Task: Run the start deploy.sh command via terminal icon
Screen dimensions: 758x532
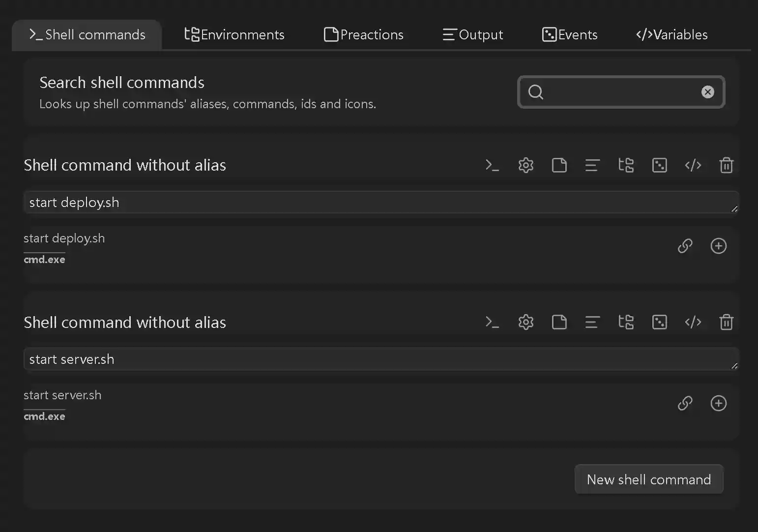Action: tap(492, 165)
